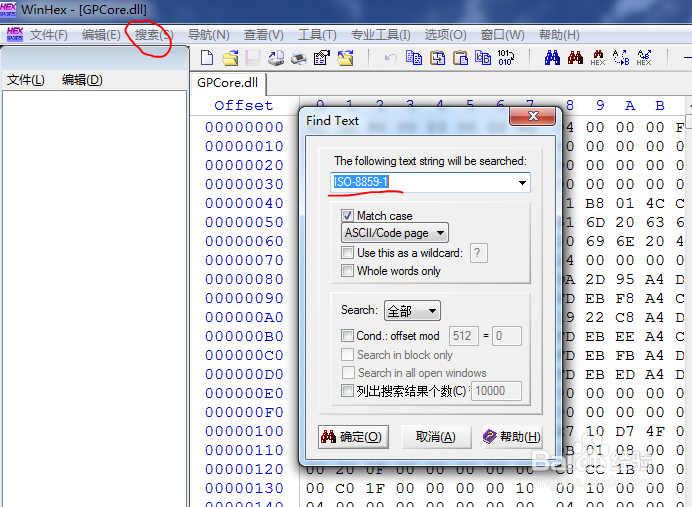The width and height of the screenshot is (692, 507).
Task: Click offset row 000000F0
Action: point(244,413)
